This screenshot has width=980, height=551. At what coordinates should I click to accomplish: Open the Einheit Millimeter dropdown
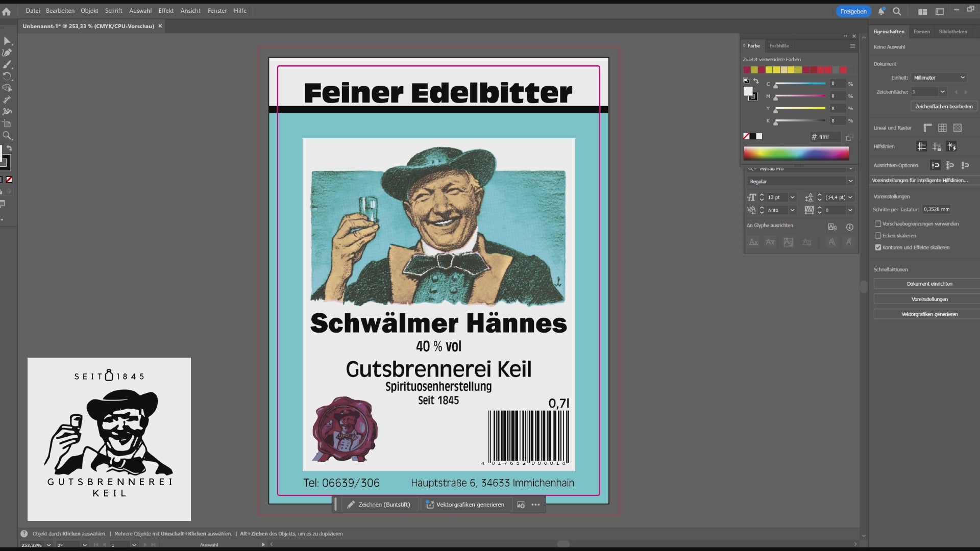click(939, 77)
